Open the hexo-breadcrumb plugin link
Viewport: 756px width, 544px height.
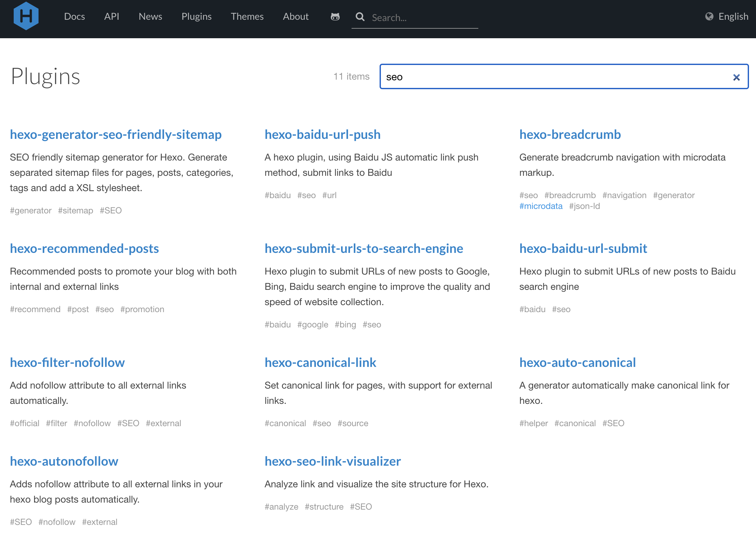(570, 134)
